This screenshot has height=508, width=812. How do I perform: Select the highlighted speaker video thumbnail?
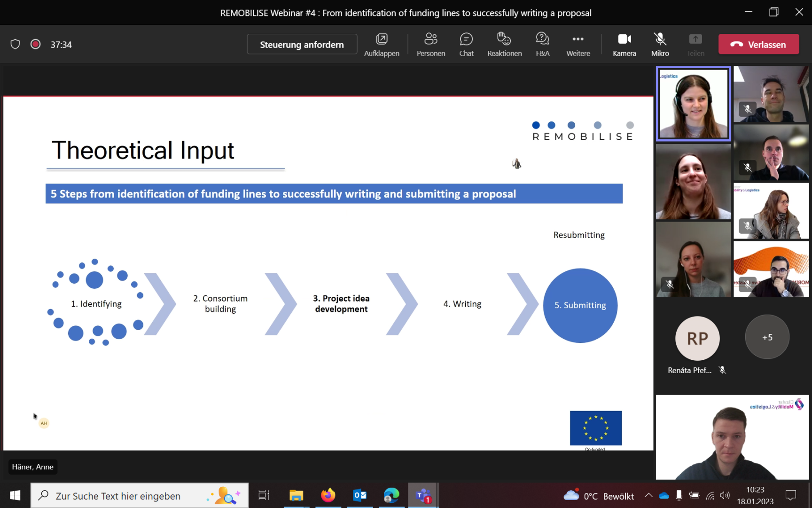(x=693, y=103)
